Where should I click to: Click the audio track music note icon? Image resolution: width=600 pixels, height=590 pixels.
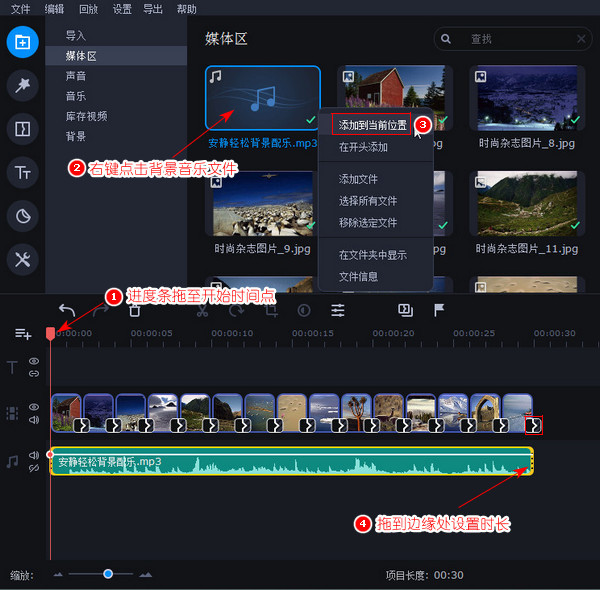tap(12, 462)
